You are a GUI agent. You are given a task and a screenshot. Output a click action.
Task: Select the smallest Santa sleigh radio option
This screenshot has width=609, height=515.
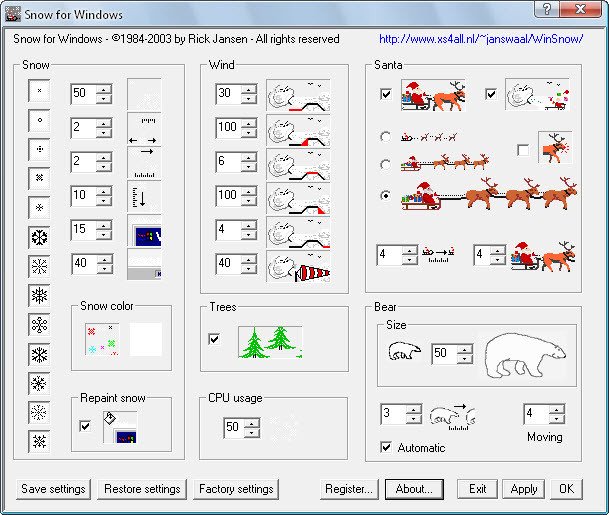(x=385, y=136)
